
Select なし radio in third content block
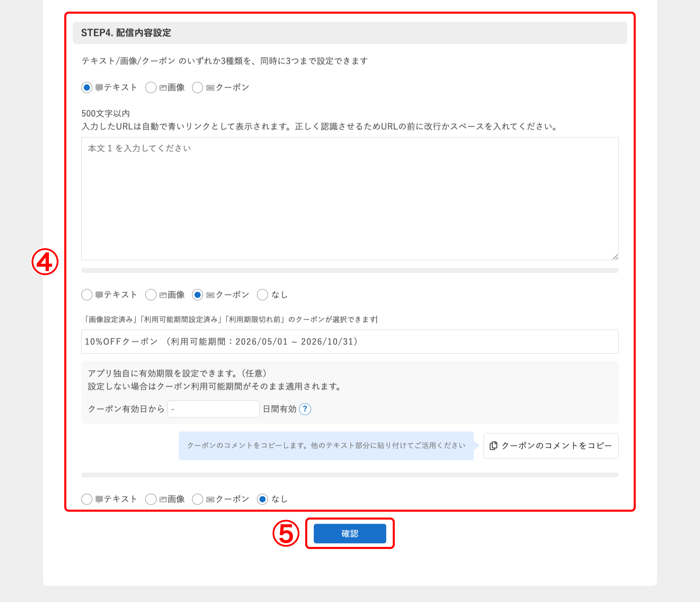coord(262,499)
